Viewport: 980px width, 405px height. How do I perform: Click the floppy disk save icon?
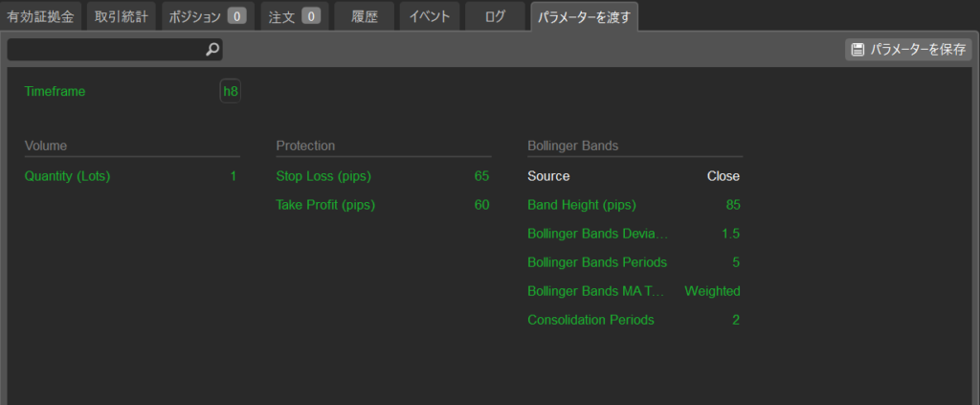pos(857,50)
